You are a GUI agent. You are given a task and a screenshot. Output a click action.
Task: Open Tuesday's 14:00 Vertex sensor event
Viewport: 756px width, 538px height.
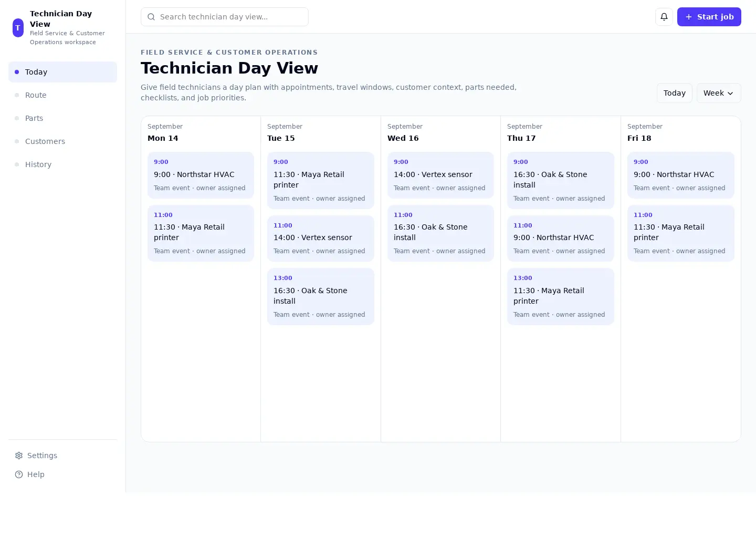click(x=320, y=239)
